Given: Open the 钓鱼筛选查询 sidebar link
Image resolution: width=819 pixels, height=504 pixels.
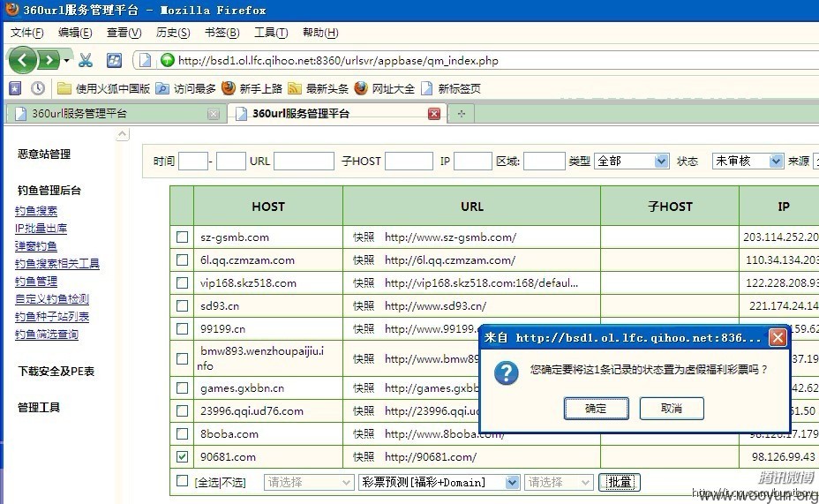Looking at the screenshot, I should (47, 334).
